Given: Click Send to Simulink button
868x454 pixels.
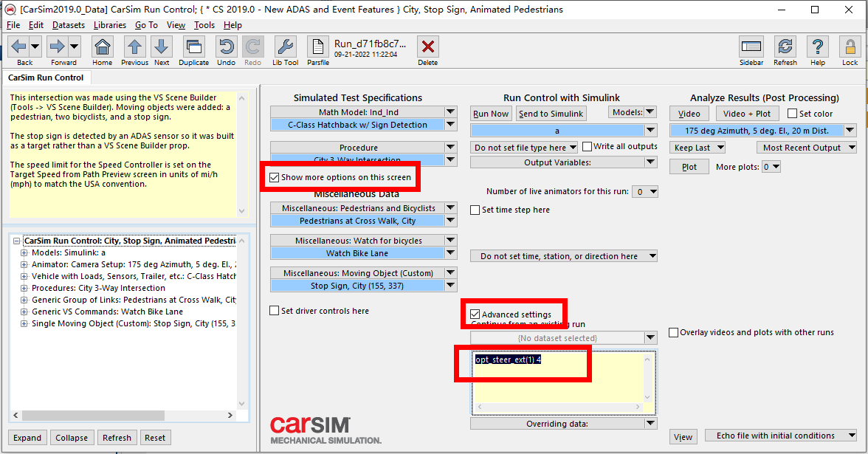Looking at the screenshot, I should click(551, 114).
